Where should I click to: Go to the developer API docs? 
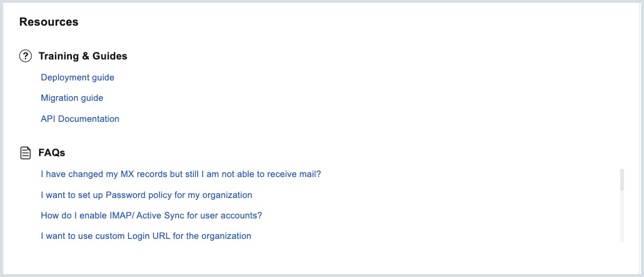click(80, 119)
